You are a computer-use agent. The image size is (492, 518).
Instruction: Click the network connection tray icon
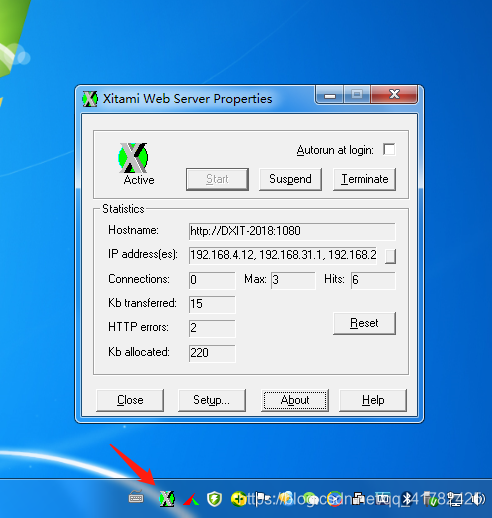pos(455,499)
